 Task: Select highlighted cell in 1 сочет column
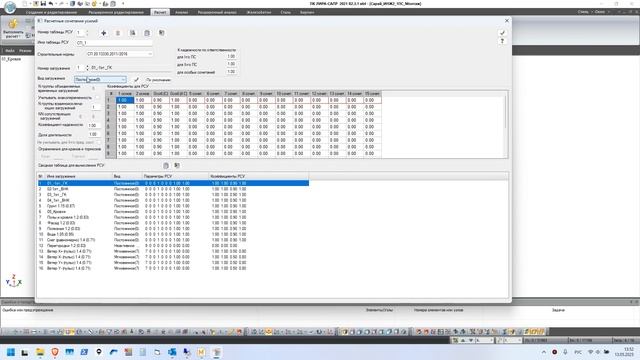pyautogui.click(x=125, y=100)
